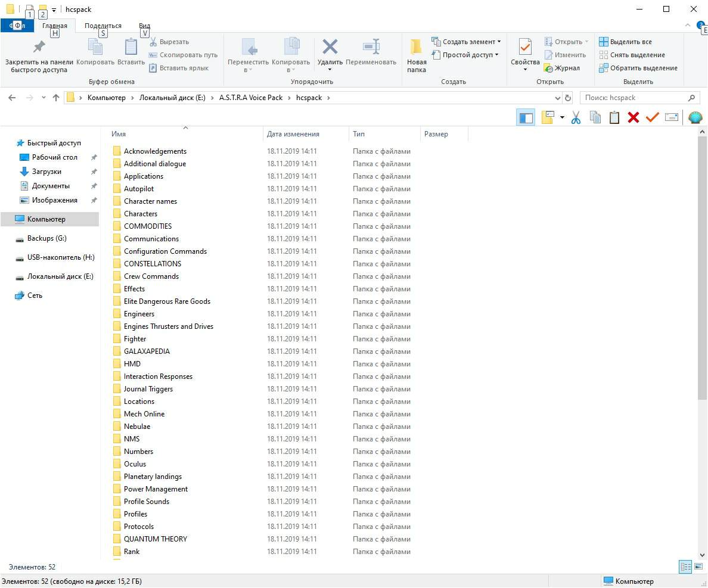Switch to large thumbnails view in status bar
Viewport: 708px width, 588px height.
pos(698,567)
